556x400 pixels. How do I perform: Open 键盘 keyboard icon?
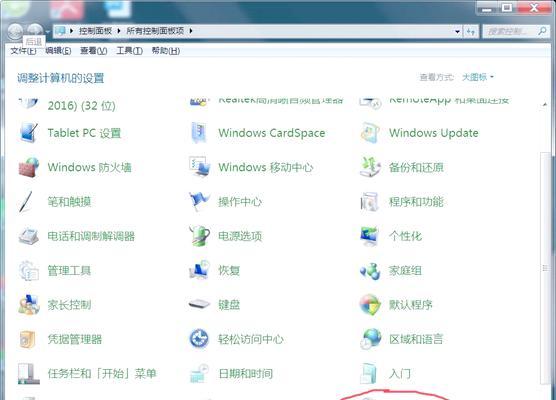[x=199, y=305]
